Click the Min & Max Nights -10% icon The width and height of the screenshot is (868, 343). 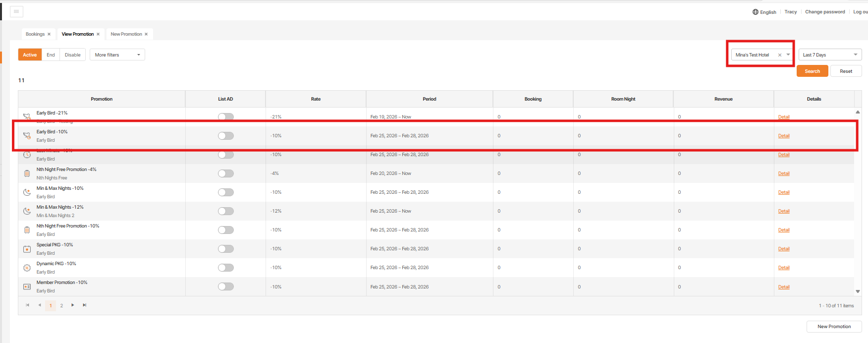pyautogui.click(x=27, y=192)
